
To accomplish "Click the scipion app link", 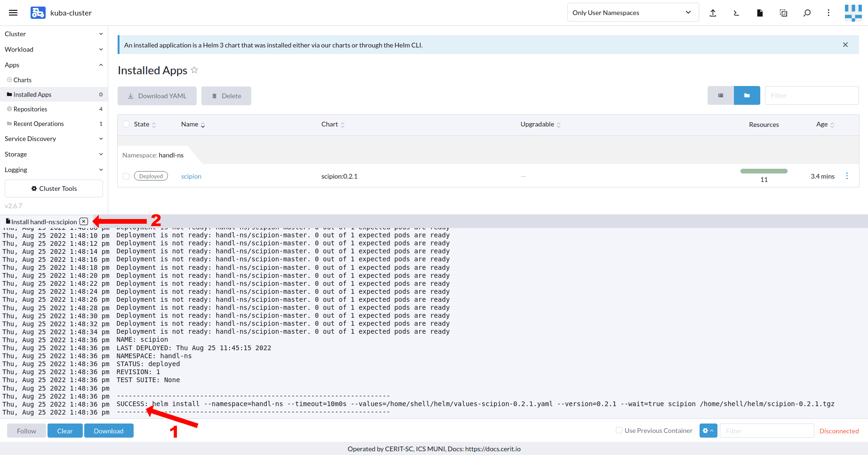I will pyautogui.click(x=191, y=176).
